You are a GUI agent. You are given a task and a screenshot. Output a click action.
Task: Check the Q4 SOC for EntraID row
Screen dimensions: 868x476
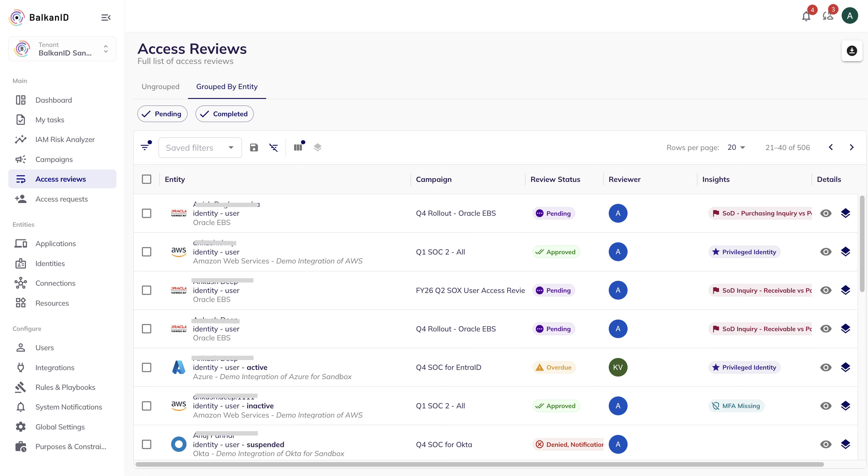pos(147,367)
